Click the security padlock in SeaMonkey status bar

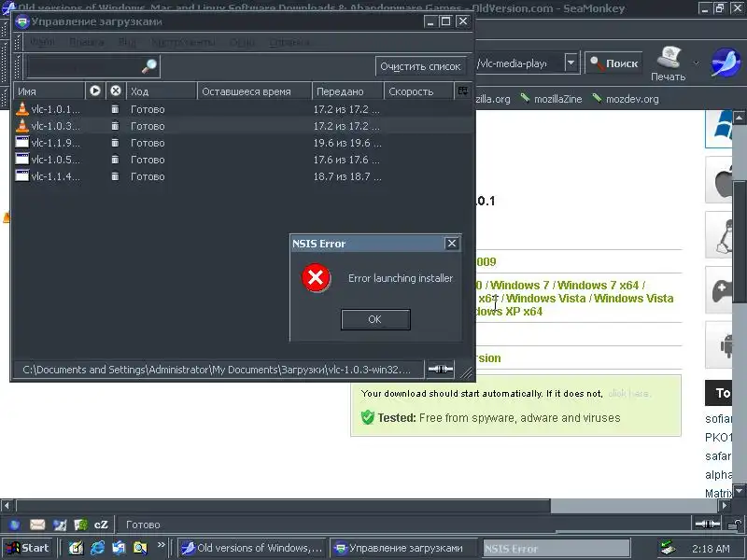[735, 525]
